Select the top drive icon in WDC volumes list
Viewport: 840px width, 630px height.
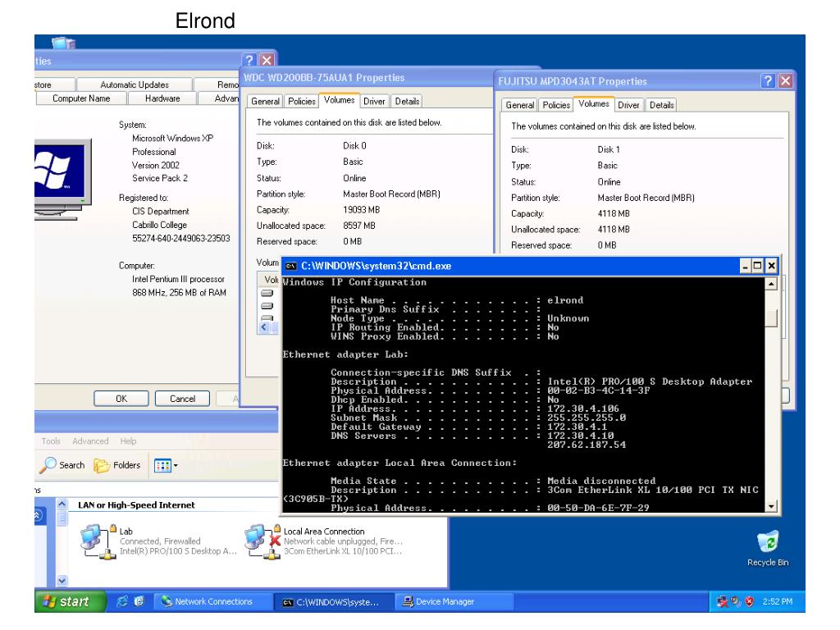(267, 294)
